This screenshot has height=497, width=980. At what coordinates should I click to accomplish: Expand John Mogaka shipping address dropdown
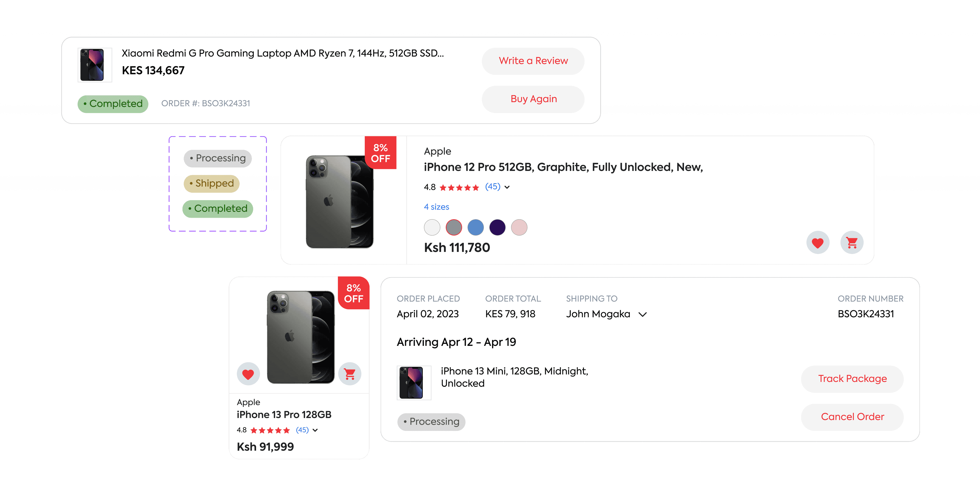tap(643, 314)
